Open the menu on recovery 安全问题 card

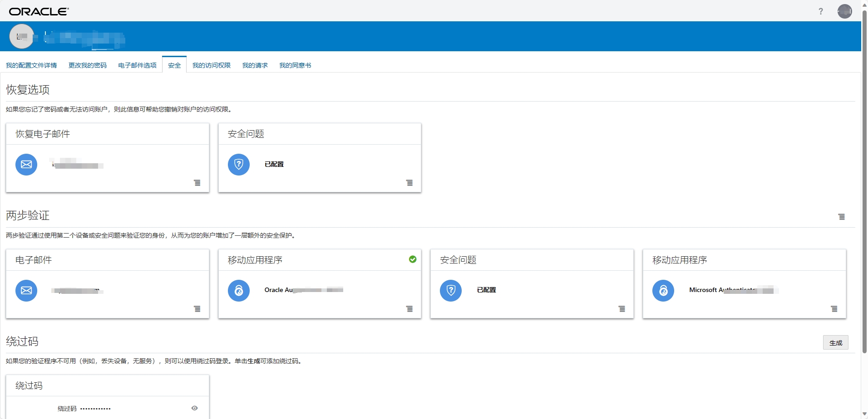(409, 183)
